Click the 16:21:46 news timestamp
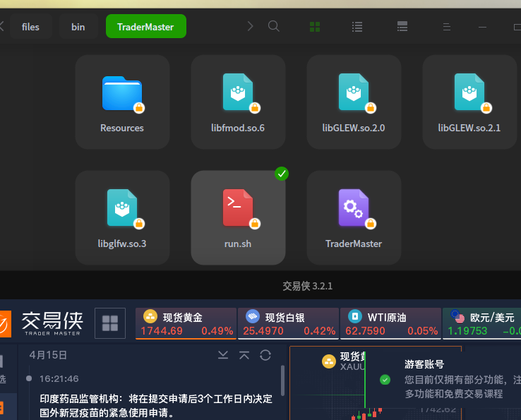The image size is (521, 420). (x=59, y=379)
